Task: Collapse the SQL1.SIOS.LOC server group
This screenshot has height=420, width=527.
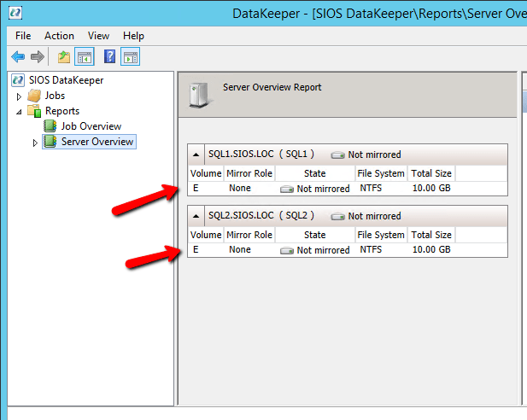Action: pyautogui.click(x=197, y=155)
